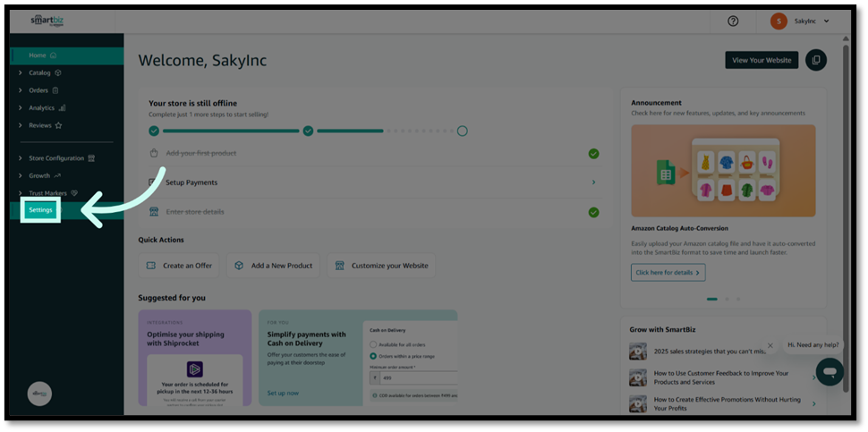The width and height of the screenshot is (868, 432).
Task: Click the copy website link icon
Action: pyautogui.click(x=815, y=60)
